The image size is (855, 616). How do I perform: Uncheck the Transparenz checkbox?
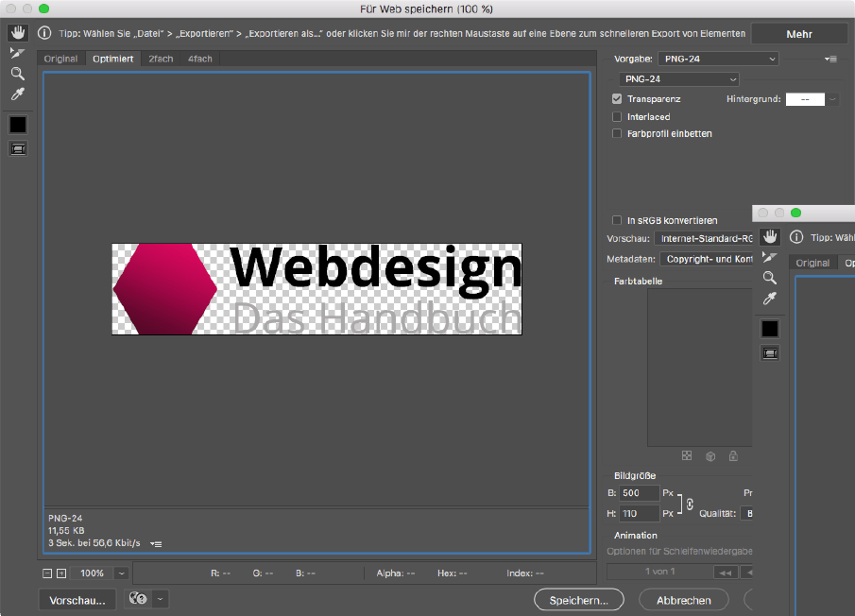pyautogui.click(x=617, y=98)
